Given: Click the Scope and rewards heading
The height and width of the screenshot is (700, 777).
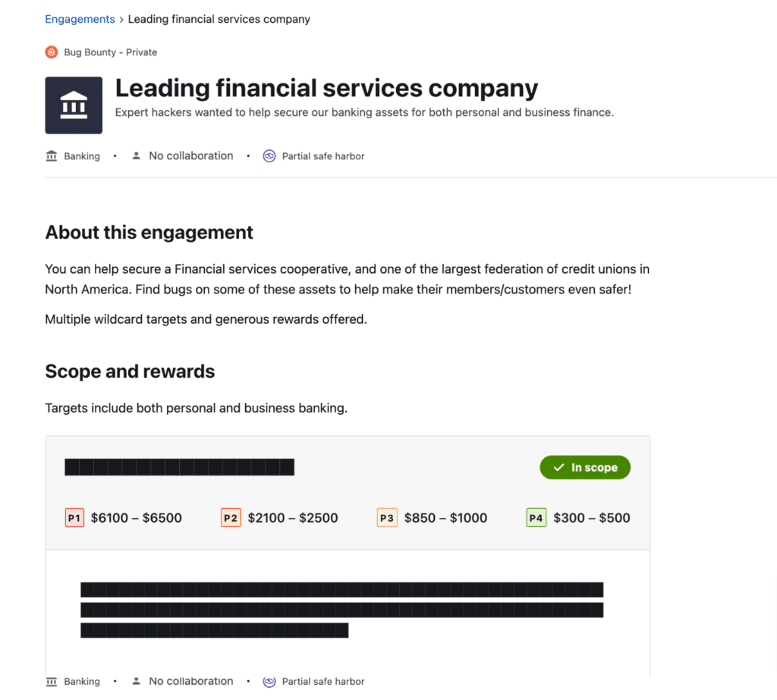Looking at the screenshot, I should tap(130, 372).
